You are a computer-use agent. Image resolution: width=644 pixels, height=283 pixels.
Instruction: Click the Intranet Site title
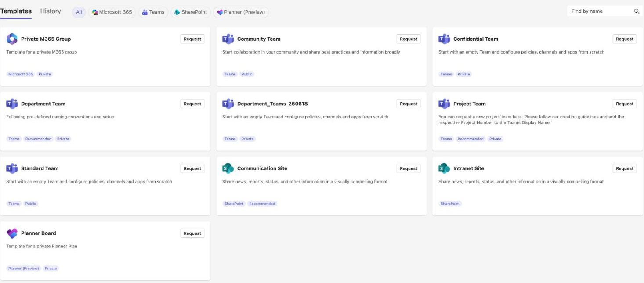point(469,168)
